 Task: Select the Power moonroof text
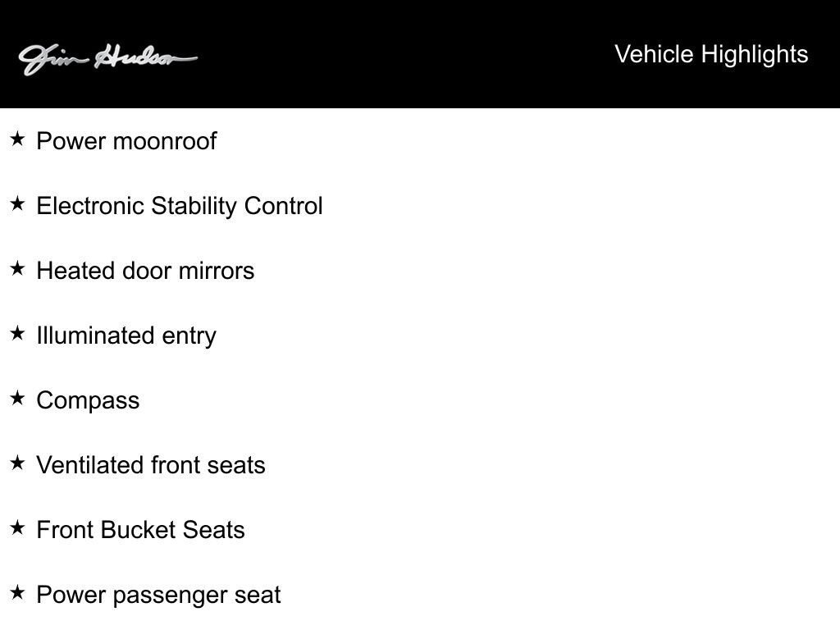pyautogui.click(x=126, y=141)
